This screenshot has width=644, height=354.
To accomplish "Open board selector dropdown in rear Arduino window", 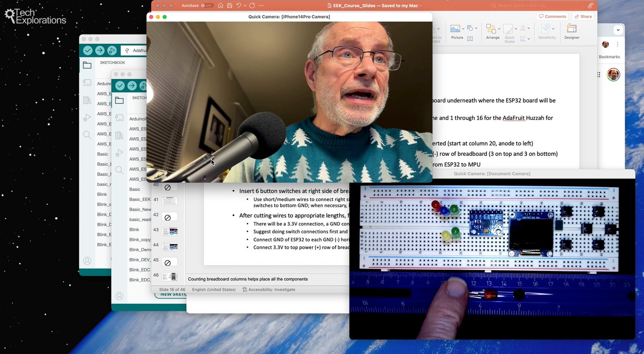I will click(134, 51).
